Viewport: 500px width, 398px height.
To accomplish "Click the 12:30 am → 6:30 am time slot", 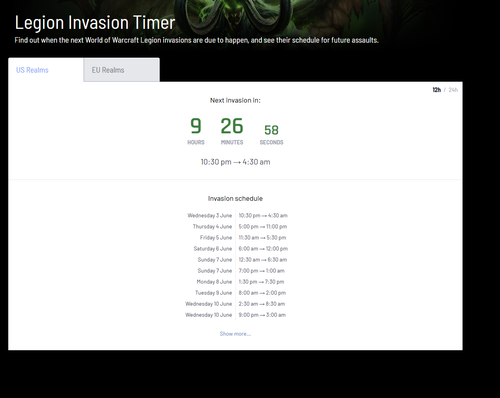I will tap(263, 260).
